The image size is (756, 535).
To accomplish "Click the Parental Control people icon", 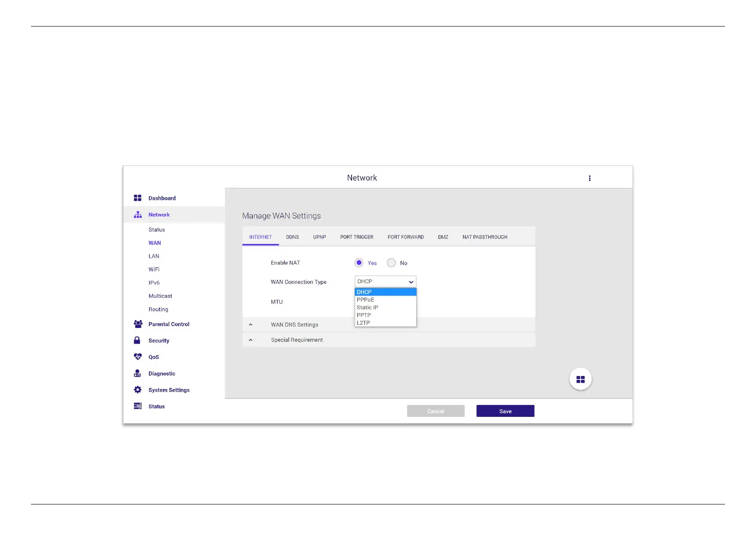I will pyautogui.click(x=138, y=324).
